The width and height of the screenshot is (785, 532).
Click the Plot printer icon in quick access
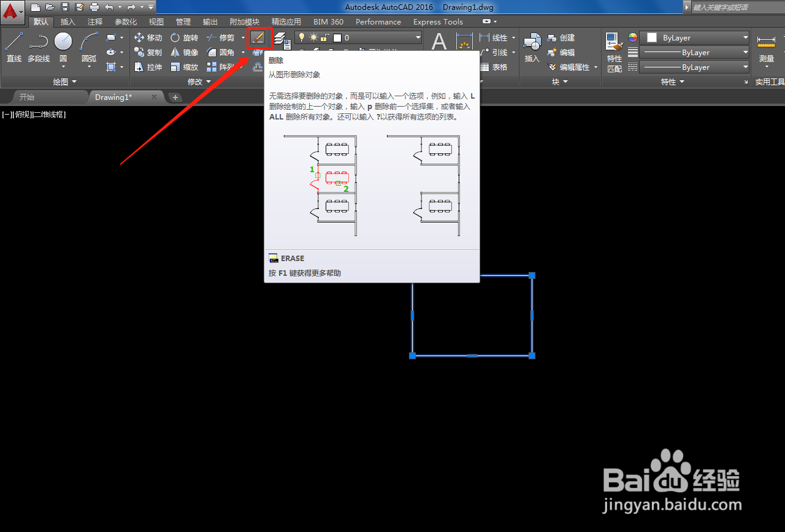click(x=94, y=7)
